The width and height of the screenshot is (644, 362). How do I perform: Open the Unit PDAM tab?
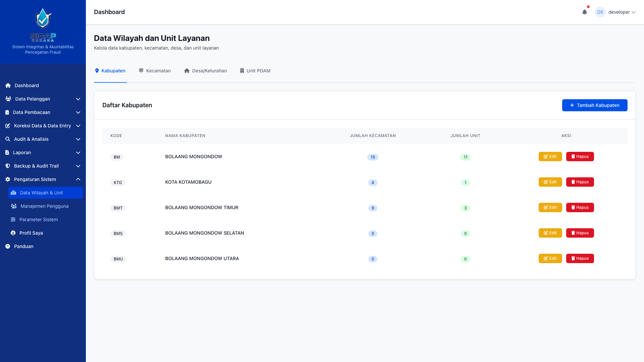coord(255,71)
